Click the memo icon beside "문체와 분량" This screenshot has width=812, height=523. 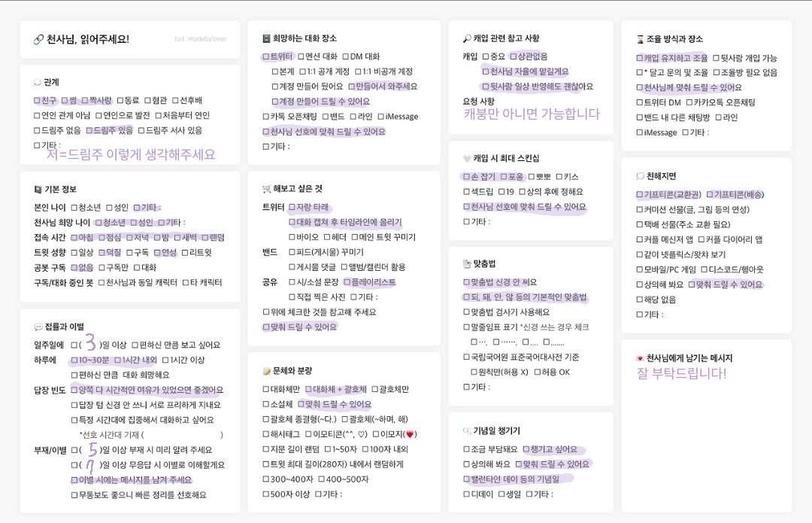(267, 370)
